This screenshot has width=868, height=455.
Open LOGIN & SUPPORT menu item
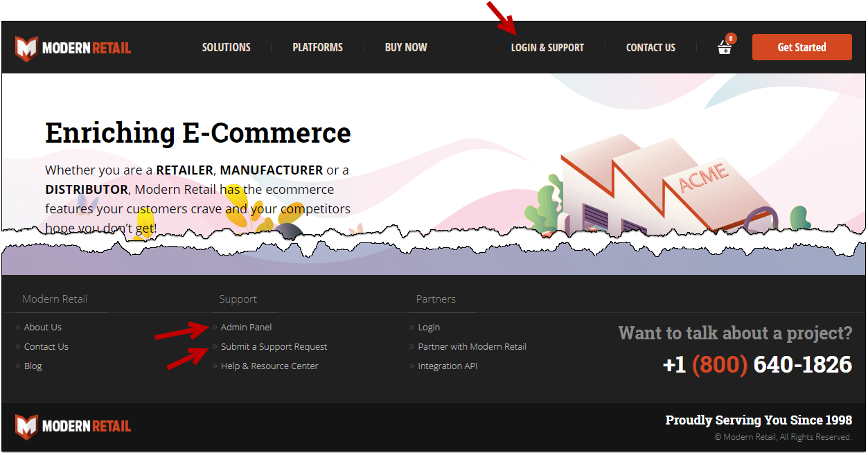click(547, 48)
